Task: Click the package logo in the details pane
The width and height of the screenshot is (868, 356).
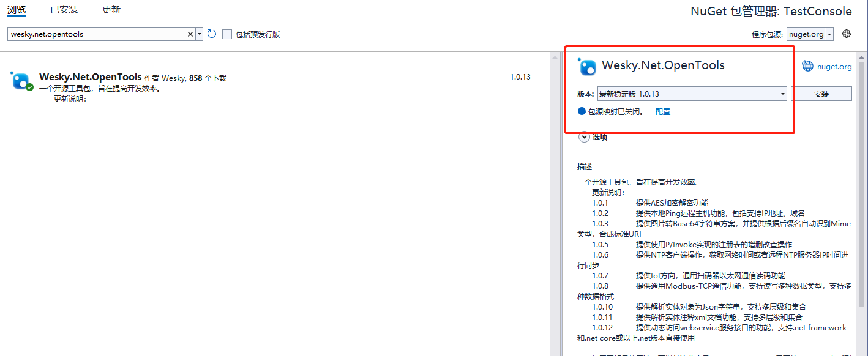Action: [587, 66]
